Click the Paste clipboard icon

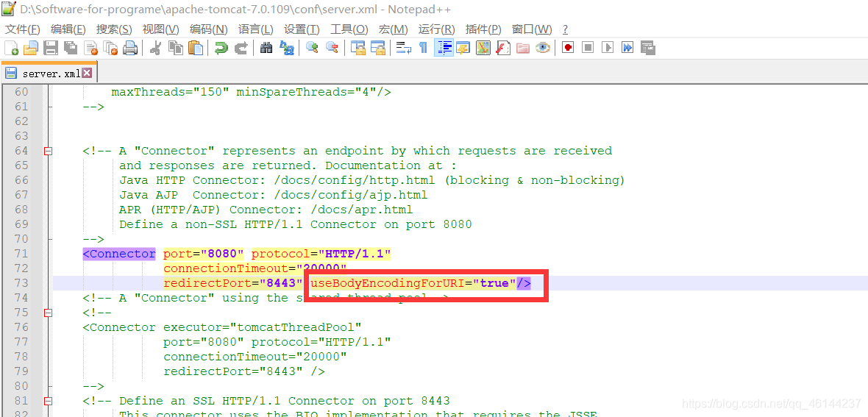[196, 48]
